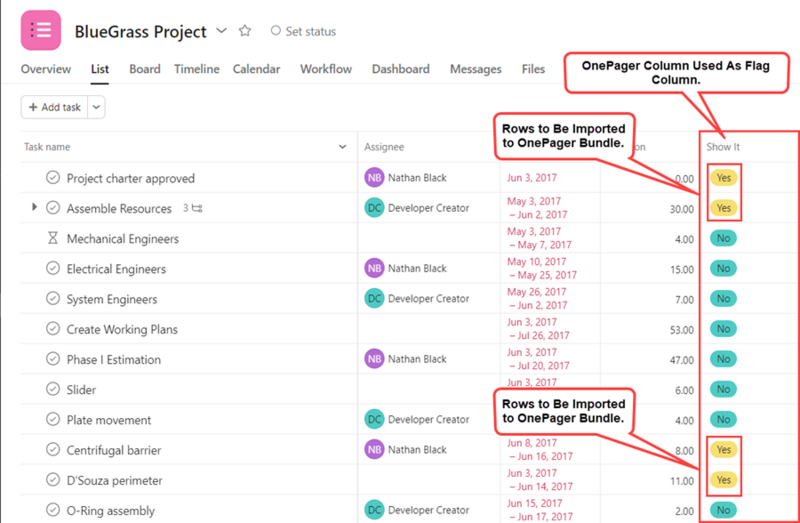Click O-Ring assembly date range Jun 15

tap(540, 510)
